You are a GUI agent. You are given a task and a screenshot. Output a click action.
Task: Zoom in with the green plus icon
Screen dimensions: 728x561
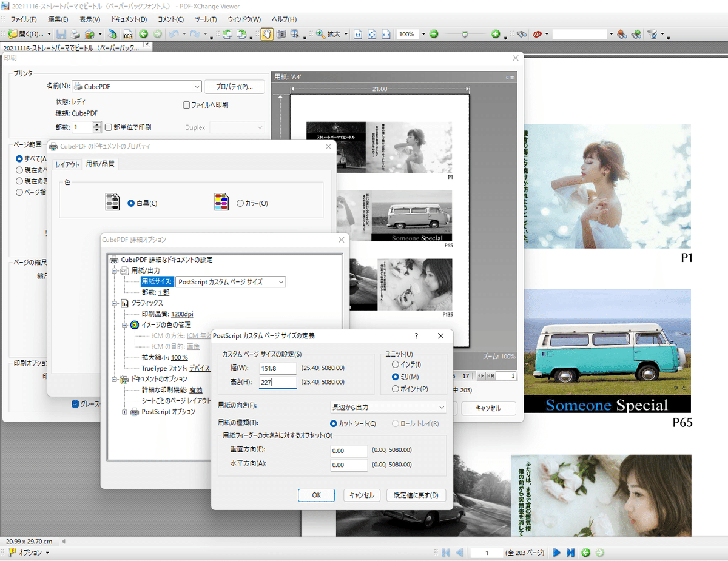[x=496, y=34]
